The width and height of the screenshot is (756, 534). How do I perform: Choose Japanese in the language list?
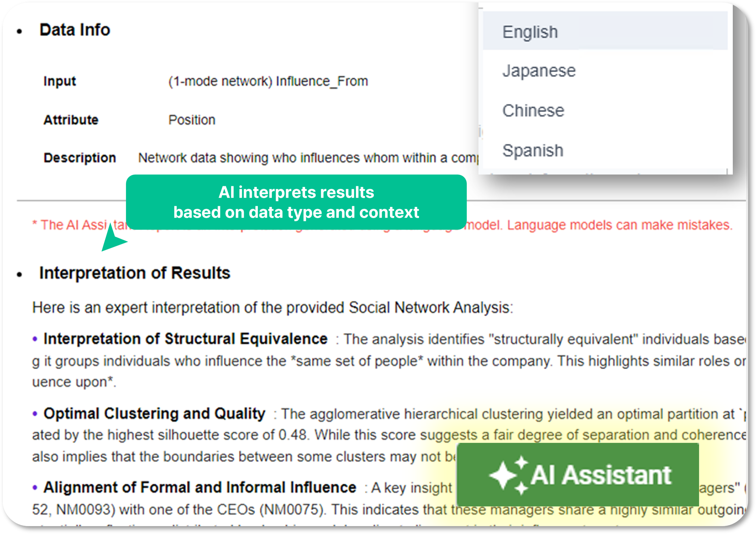605,70
